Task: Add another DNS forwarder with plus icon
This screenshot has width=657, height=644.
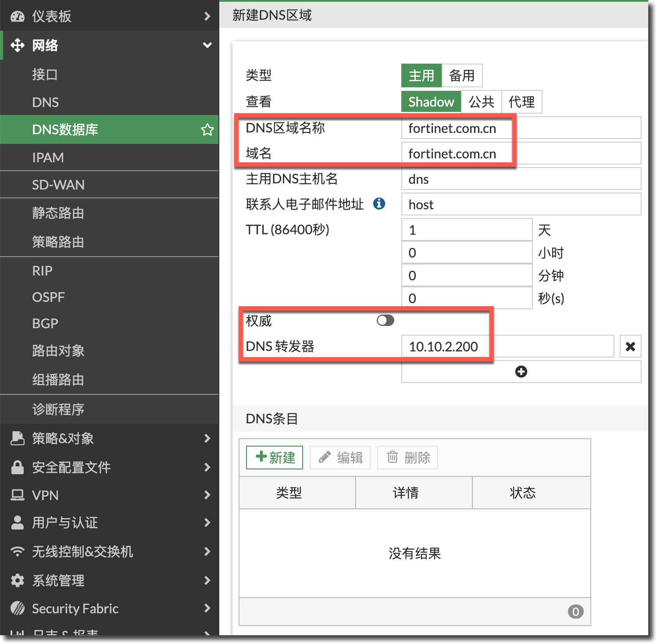Action: pos(521,372)
